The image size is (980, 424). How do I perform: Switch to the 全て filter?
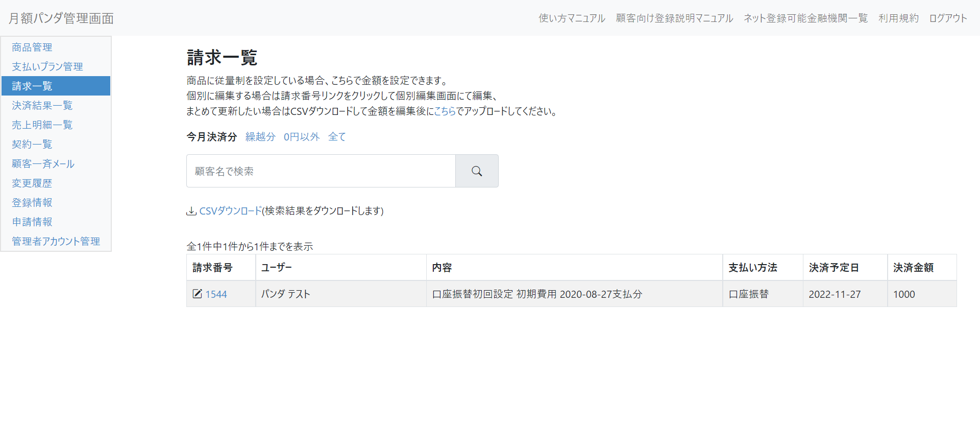pyautogui.click(x=337, y=137)
